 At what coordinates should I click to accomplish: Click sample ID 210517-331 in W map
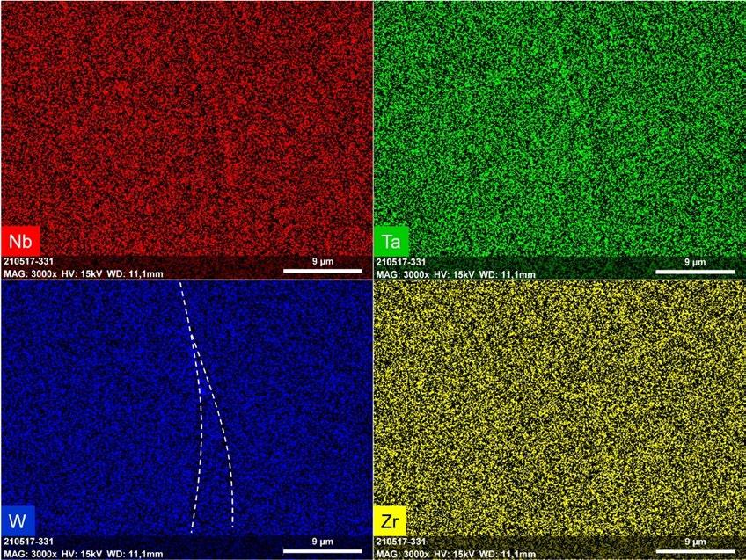click(x=28, y=542)
